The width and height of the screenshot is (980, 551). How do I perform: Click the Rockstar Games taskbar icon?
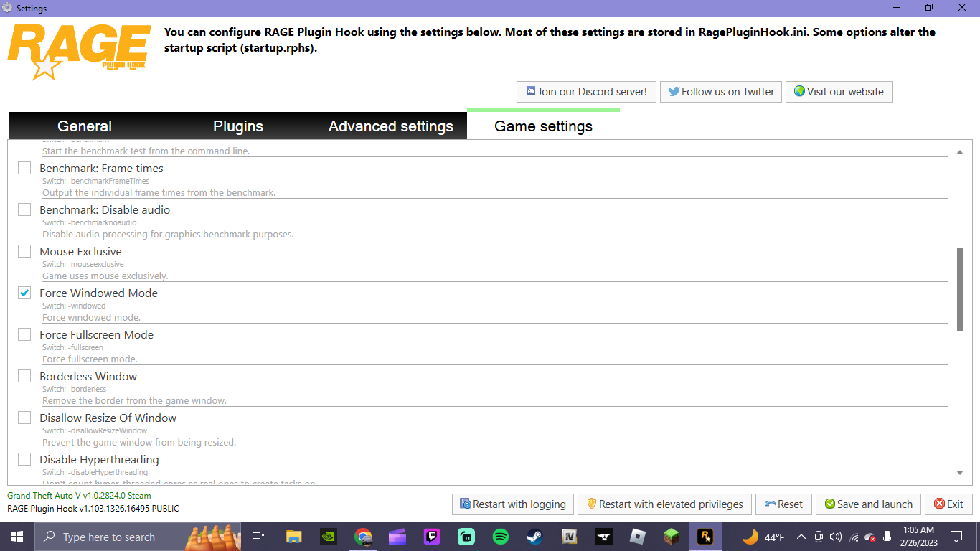click(x=705, y=537)
